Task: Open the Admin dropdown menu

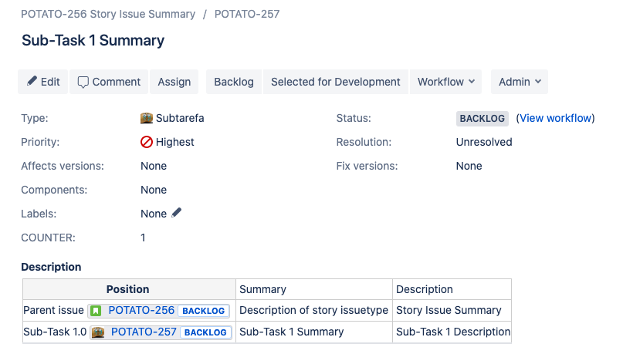Action: (x=520, y=82)
